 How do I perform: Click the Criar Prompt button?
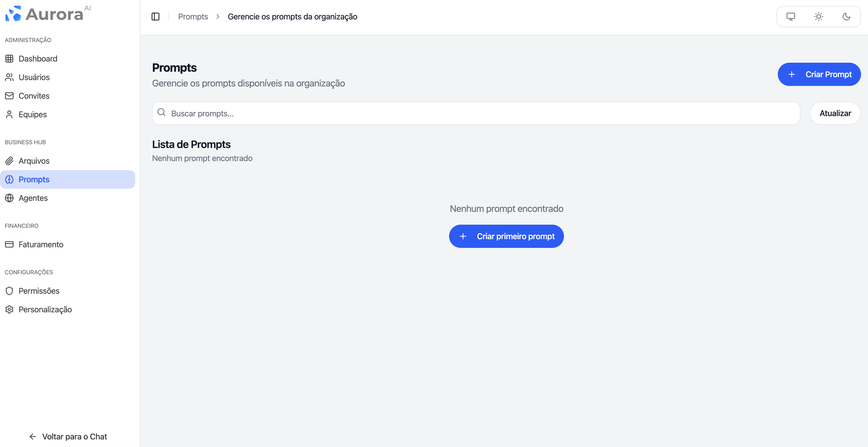pyautogui.click(x=819, y=74)
